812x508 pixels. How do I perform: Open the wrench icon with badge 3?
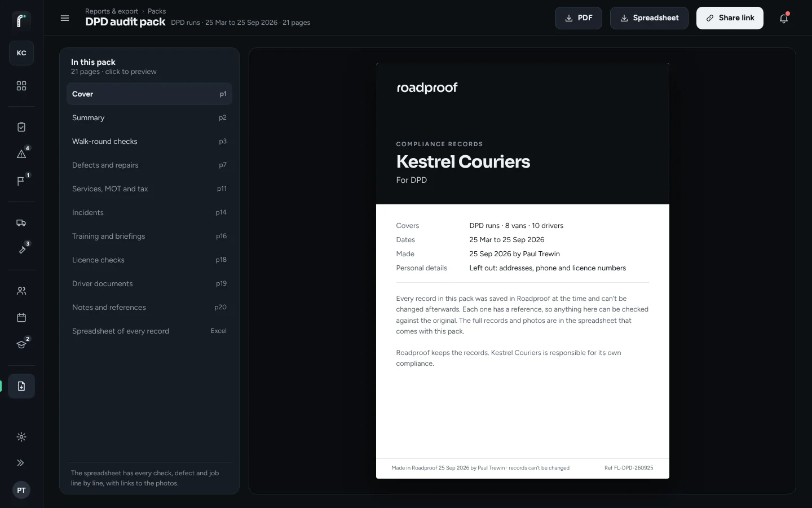point(21,249)
